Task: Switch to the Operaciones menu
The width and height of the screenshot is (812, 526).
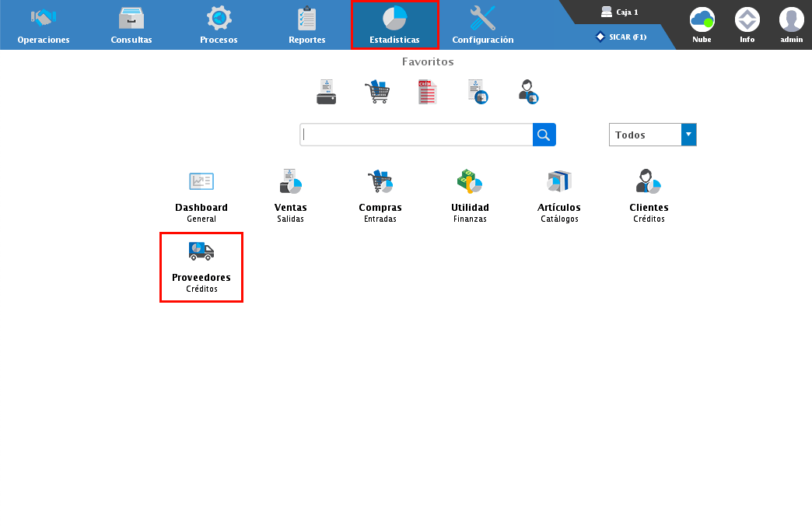Action: click(44, 25)
